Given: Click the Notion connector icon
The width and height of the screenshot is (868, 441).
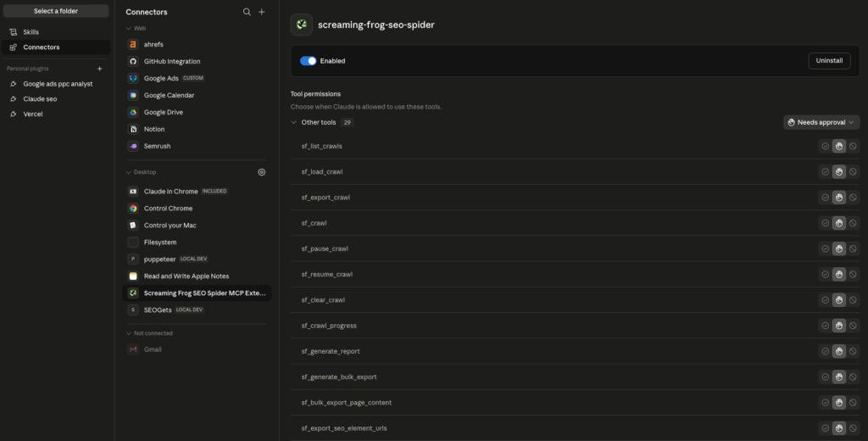Looking at the screenshot, I should [133, 129].
